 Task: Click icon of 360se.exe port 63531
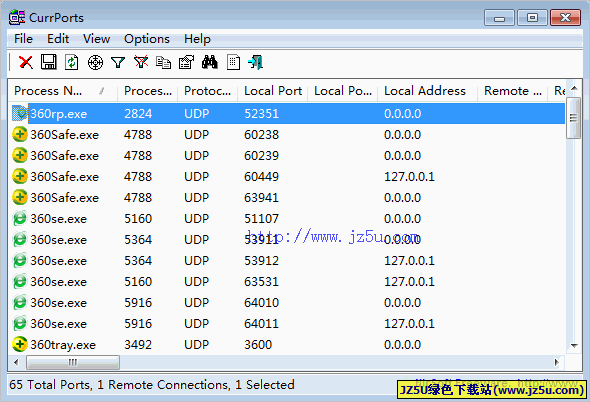pos(20,281)
